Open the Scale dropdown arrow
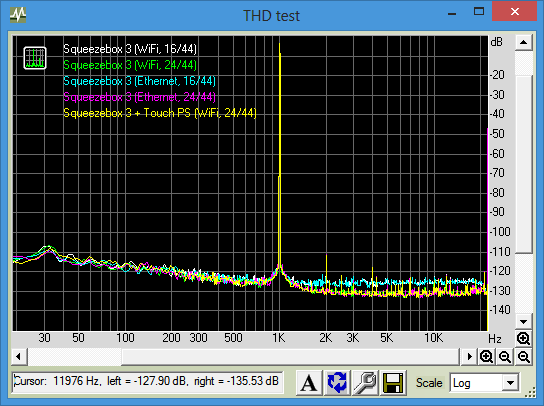The height and width of the screenshot is (406, 544). pyautogui.click(x=510, y=383)
